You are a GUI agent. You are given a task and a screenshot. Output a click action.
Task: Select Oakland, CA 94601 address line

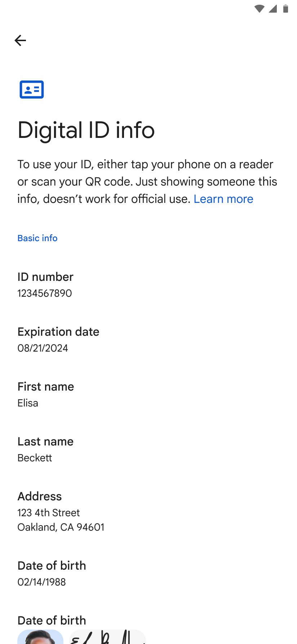coord(61,527)
